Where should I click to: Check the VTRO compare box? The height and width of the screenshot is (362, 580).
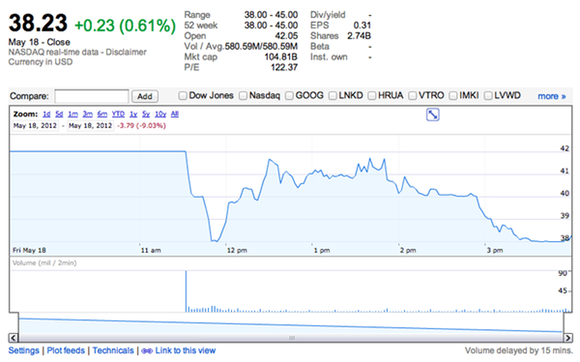click(x=412, y=96)
